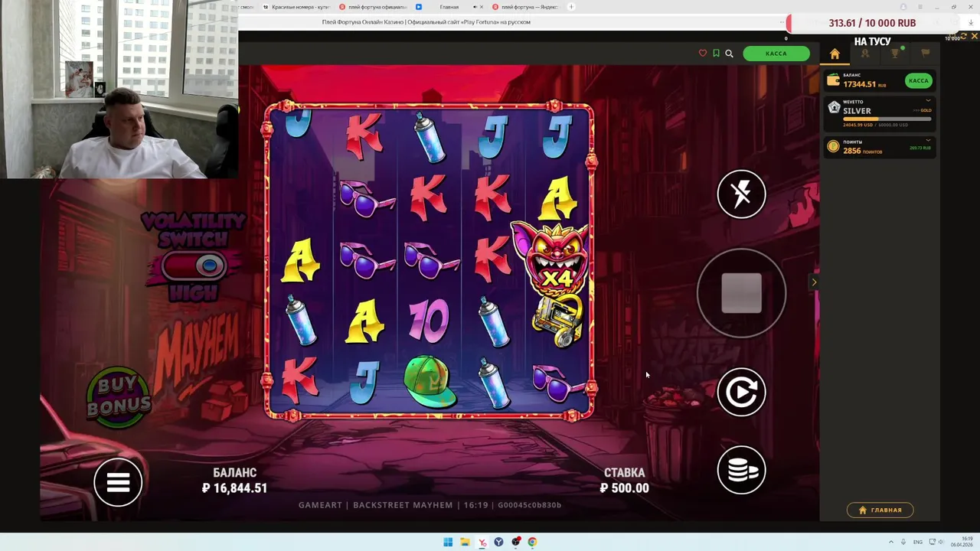Click the points coin icon
The width and height of the screenshot is (980, 551).
click(833, 146)
